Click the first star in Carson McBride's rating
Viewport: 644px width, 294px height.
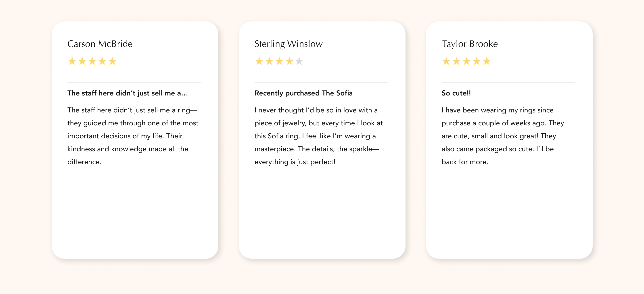72,61
